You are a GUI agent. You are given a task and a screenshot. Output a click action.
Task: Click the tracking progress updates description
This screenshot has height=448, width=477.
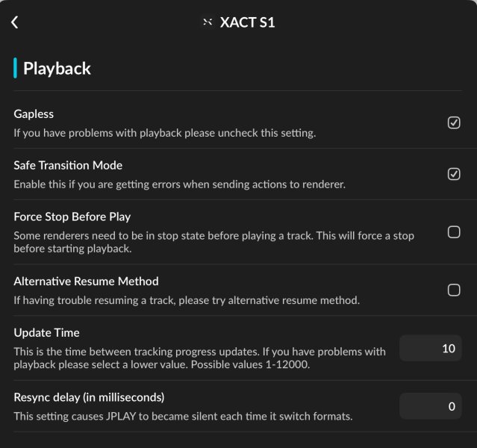tap(199, 358)
